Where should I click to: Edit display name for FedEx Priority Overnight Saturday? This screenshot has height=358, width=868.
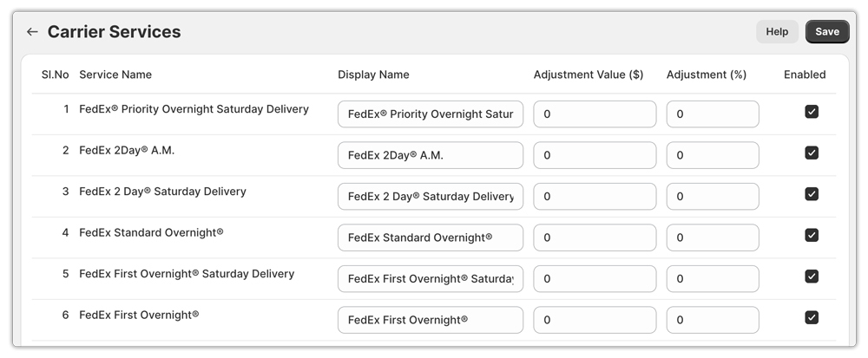[x=431, y=114]
